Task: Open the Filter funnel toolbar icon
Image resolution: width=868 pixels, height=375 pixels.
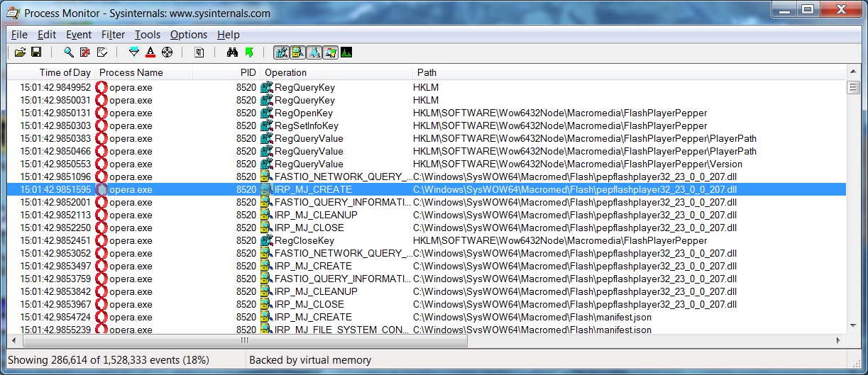Action: pos(134,52)
